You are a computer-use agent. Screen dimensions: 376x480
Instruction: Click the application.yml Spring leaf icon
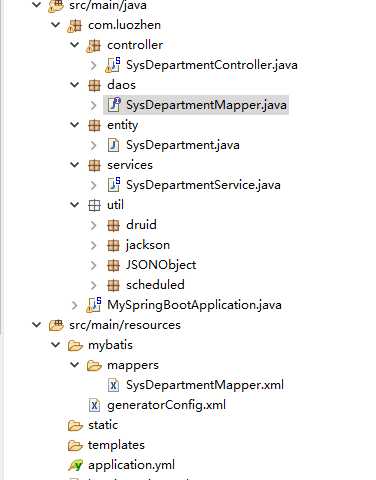[x=75, y=465]
